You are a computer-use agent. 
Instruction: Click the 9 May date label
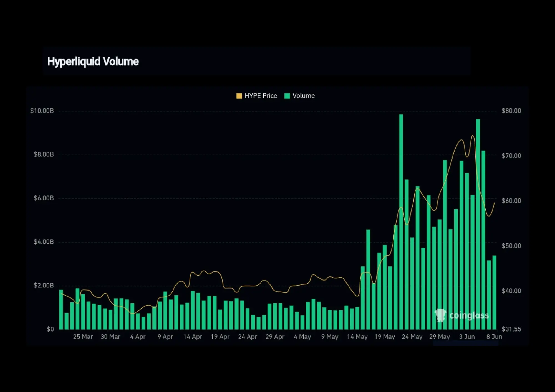click(330, 337)
